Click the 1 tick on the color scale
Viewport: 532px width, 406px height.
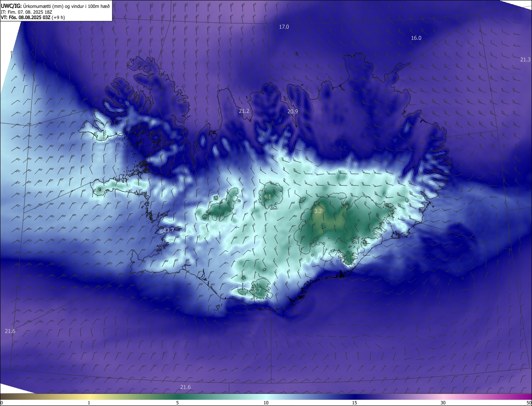(x=89, y=403)
